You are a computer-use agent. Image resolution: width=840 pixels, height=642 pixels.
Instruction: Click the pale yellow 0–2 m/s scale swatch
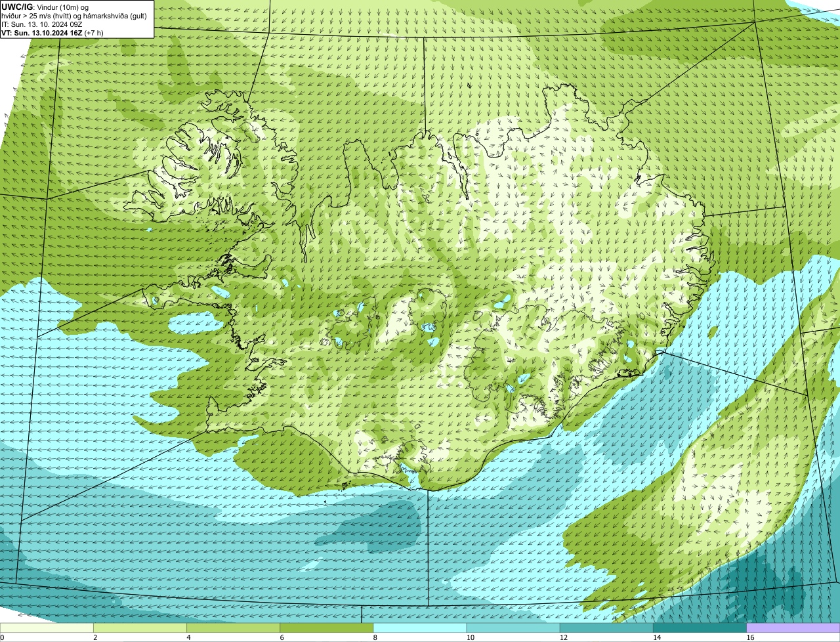click(47, 628)
